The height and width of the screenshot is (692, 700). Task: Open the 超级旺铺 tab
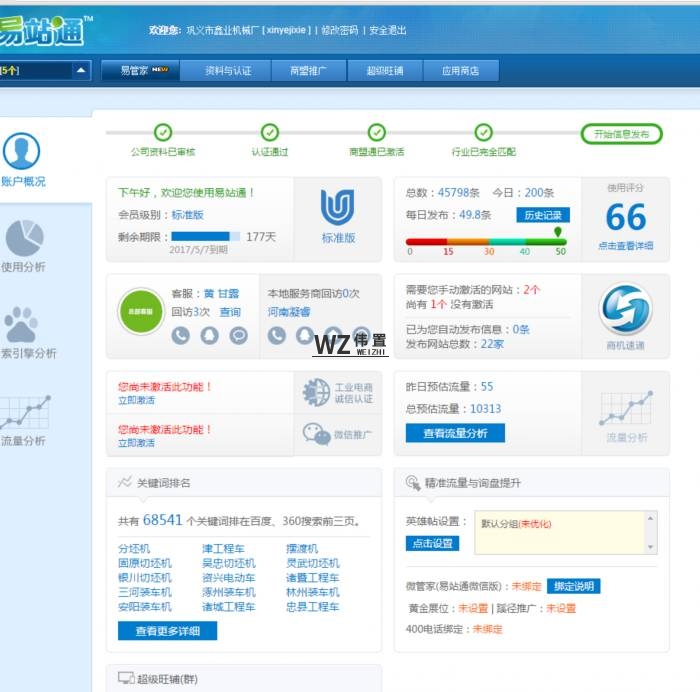point(385,71)
